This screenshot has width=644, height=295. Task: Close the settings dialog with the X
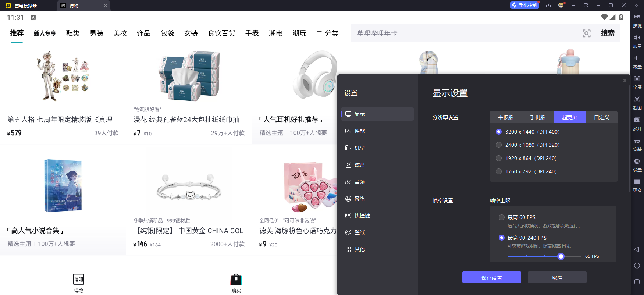[625, 81]
